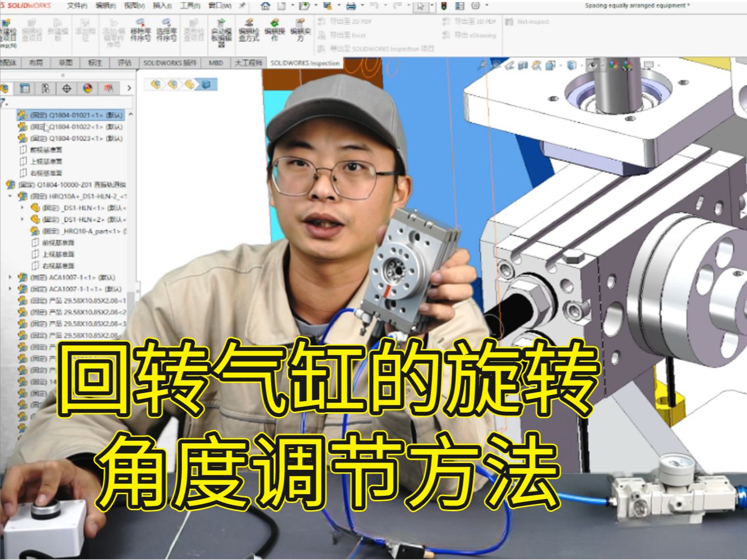Click 编辑操作 icon
This screenshot has width=747, height=560.
(275, 31)
